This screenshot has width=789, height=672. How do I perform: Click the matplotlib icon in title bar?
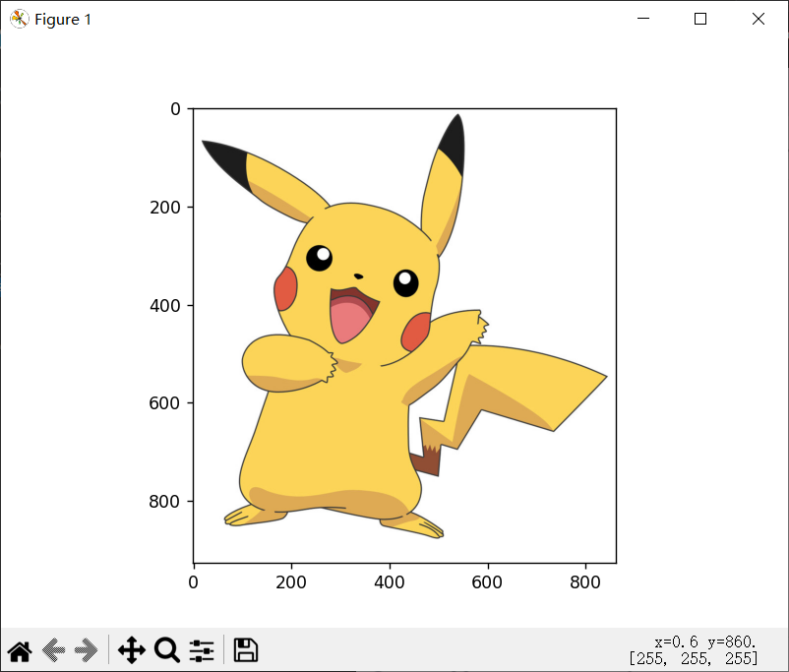(19, 19)
